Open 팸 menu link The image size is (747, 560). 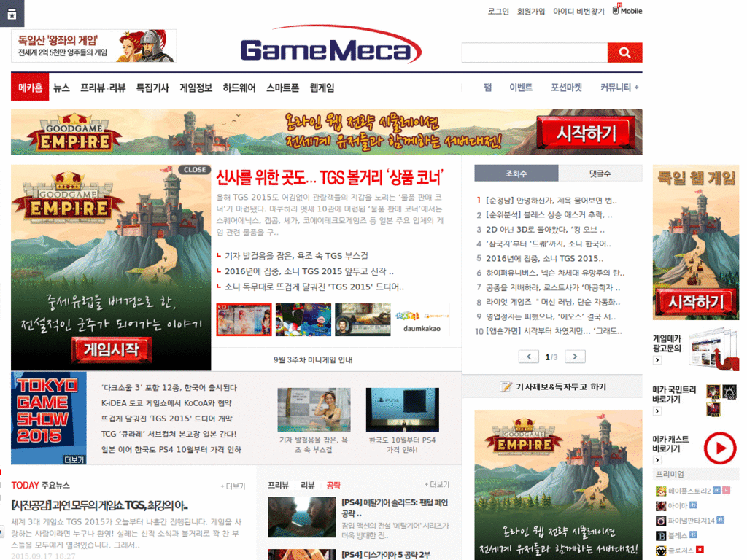click(x=487, y=87)
